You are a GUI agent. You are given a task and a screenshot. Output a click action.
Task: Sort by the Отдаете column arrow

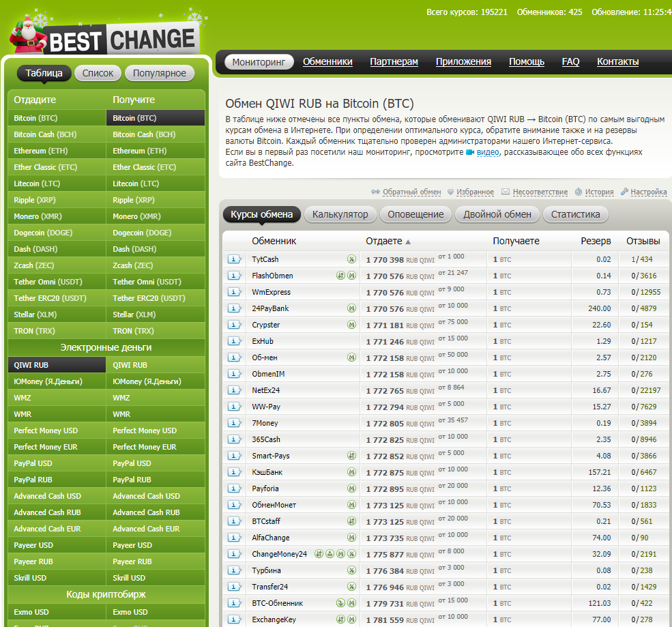(408, 242)
